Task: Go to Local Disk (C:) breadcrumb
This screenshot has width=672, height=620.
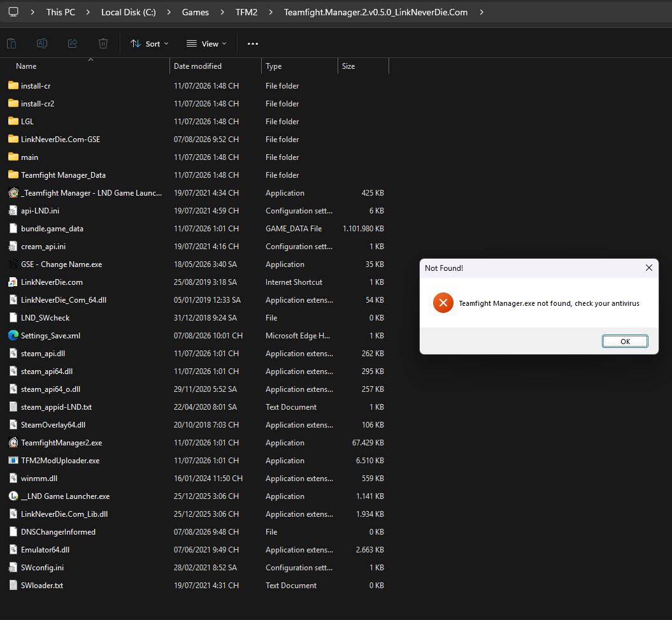Action: (x=129, y=13)
